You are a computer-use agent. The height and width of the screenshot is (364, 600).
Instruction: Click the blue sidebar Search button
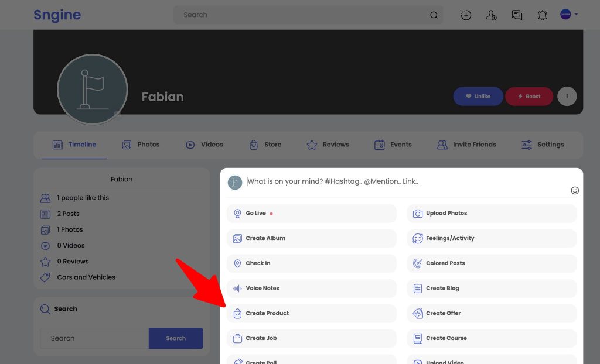click(176, 338)
